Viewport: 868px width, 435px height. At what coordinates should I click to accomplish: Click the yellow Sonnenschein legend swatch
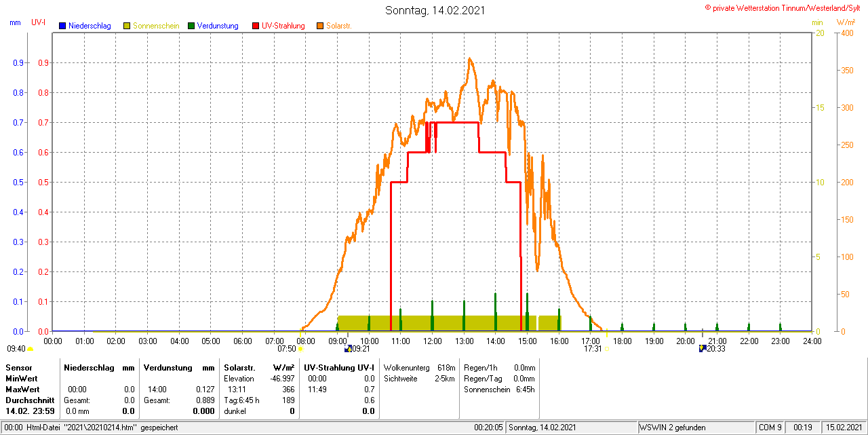(127, 26)
